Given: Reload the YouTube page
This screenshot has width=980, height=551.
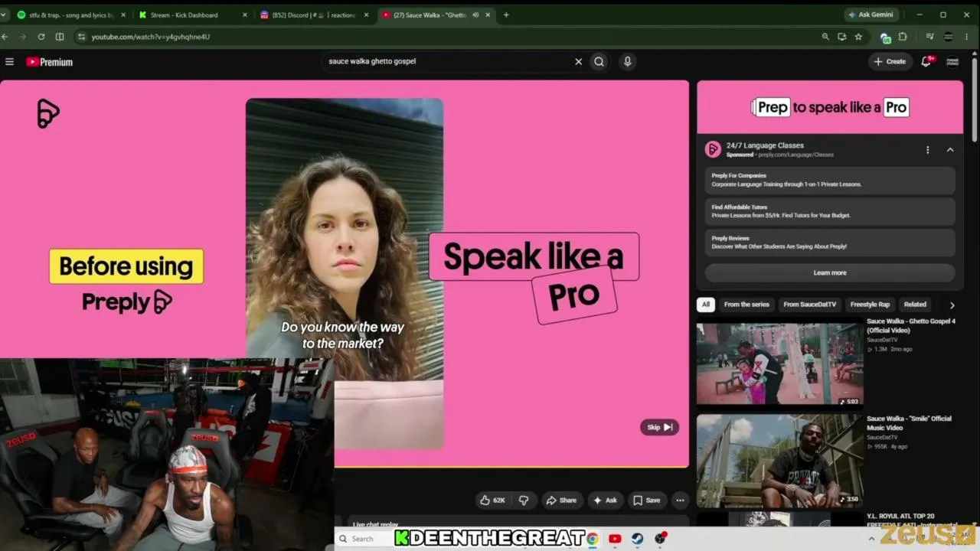Looking at the screenshot, I should point(41,37).
